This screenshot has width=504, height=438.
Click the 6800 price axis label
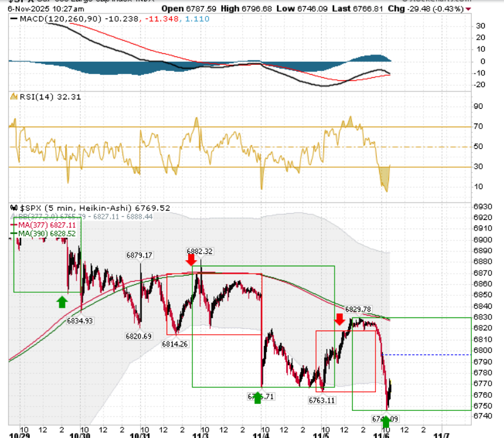[483, 350]
